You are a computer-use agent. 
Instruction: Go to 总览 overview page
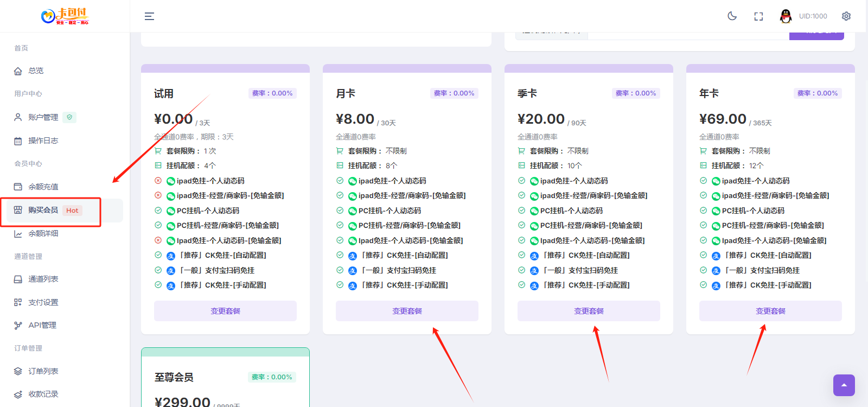click(36, 71)
